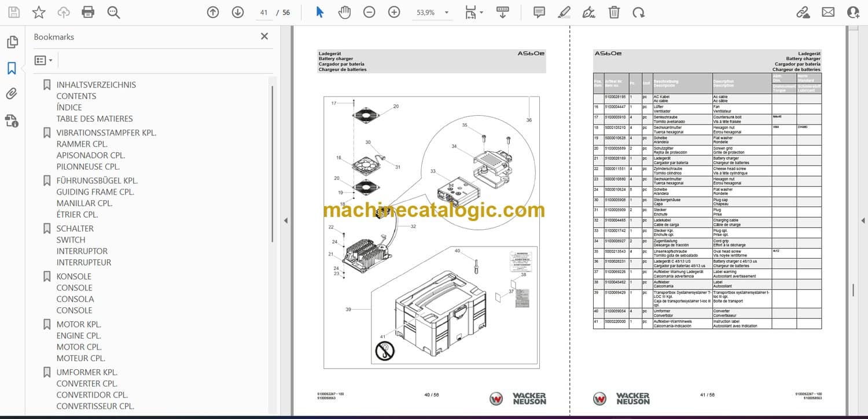Viewport: 868px width, 419px height.
Task: Select the Highlight text pen tool
Action: 564,12
